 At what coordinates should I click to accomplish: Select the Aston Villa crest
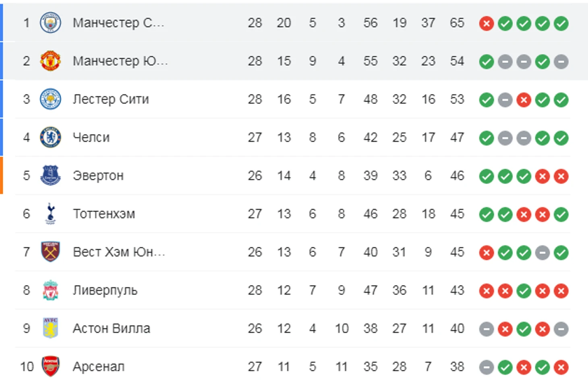50,328
